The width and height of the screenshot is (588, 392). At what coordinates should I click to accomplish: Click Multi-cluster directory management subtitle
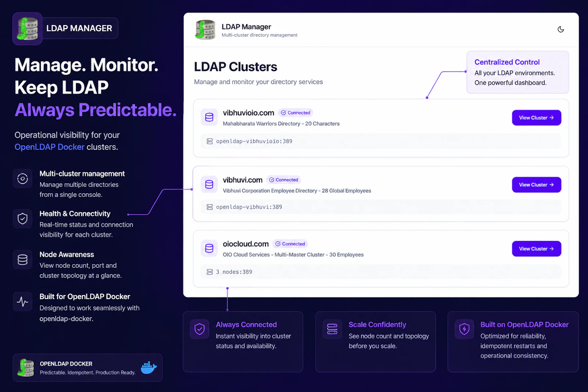259,35
